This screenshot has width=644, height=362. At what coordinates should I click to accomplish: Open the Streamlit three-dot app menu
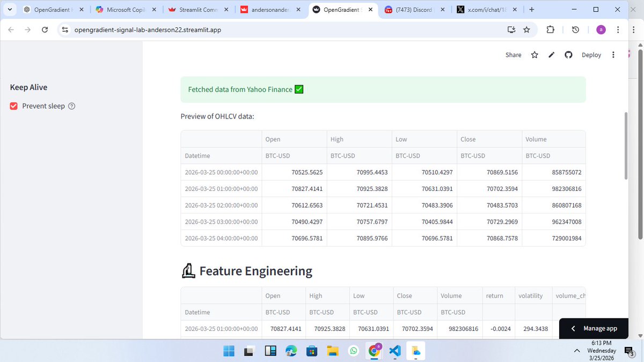613,55
